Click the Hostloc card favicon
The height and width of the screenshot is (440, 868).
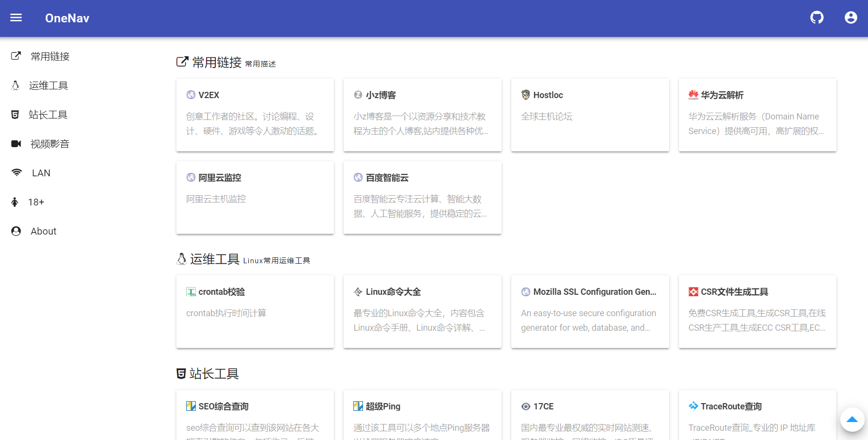(x=525, y=95)
